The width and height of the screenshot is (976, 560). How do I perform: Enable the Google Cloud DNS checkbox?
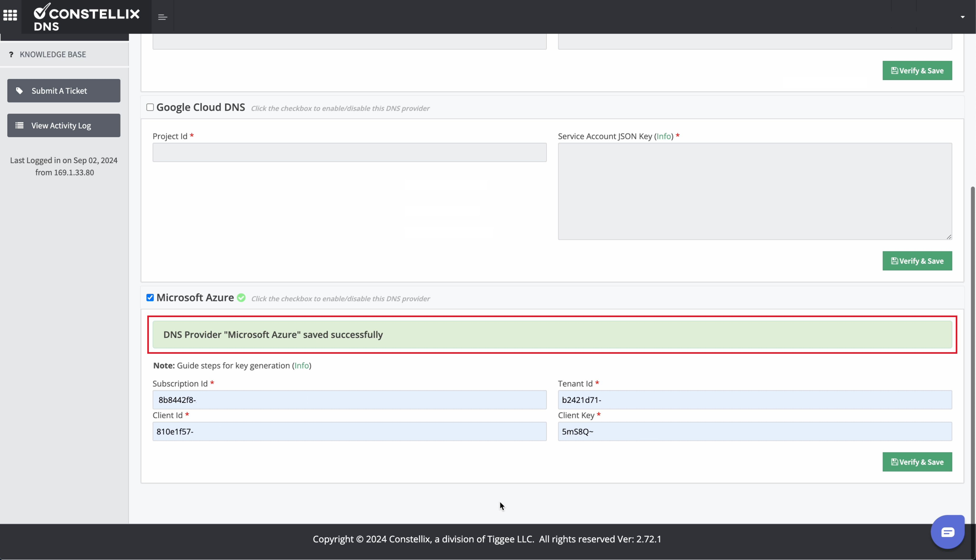click(x=150, y=107)
